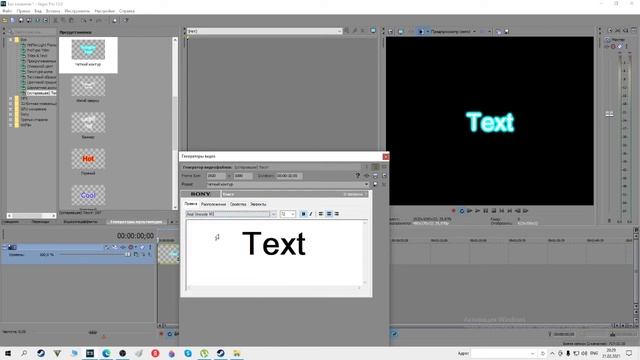Open Skype from the taskbar
640x360 pixels.
[x=188, y=353]
